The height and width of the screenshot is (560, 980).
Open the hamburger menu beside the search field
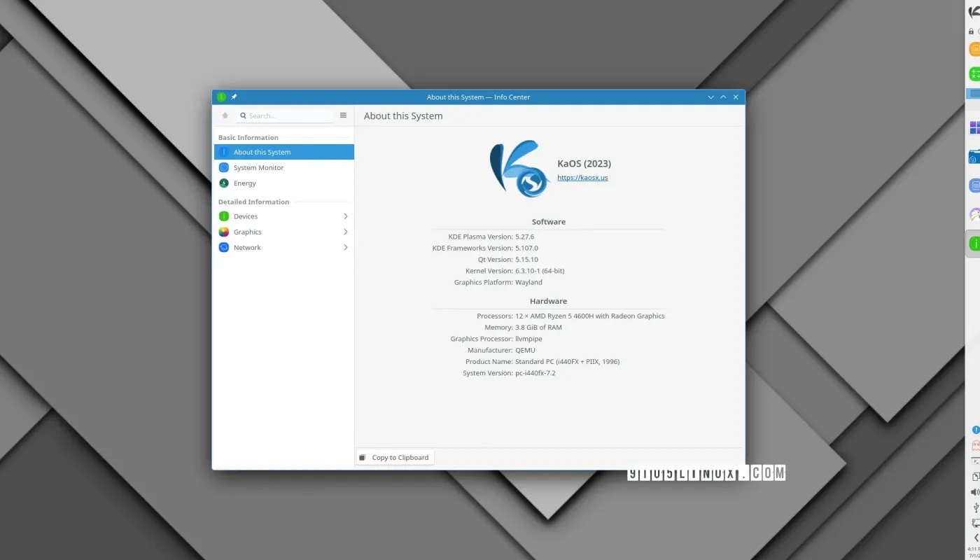coord(342,115)
